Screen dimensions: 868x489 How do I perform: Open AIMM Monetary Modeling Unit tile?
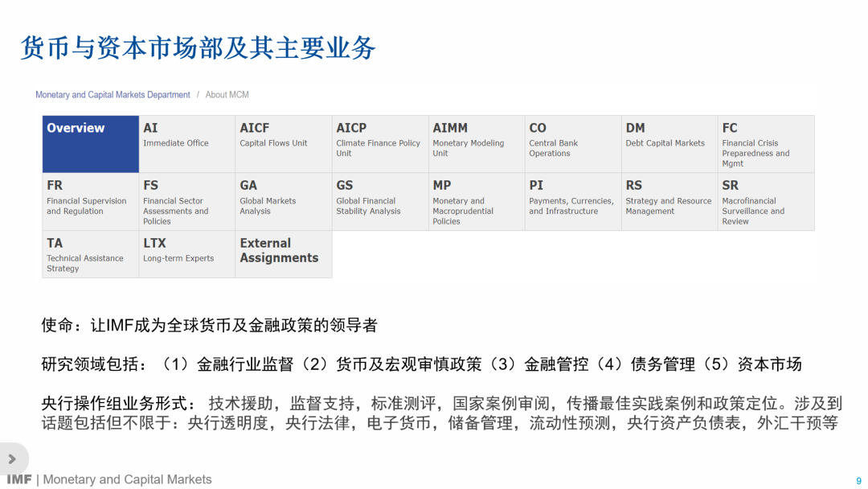476,144
